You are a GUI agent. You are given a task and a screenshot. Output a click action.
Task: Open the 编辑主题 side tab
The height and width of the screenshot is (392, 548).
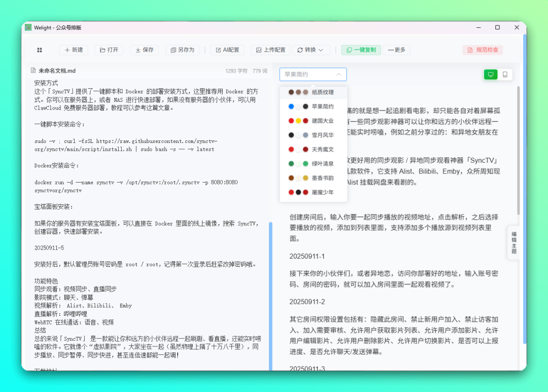click(513, 242)
